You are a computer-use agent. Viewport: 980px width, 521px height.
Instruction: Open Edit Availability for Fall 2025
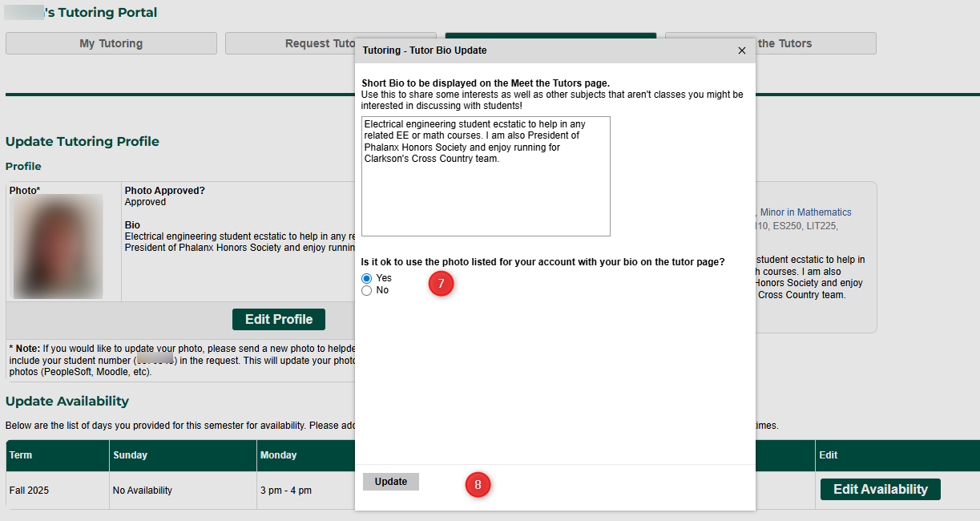880,489
